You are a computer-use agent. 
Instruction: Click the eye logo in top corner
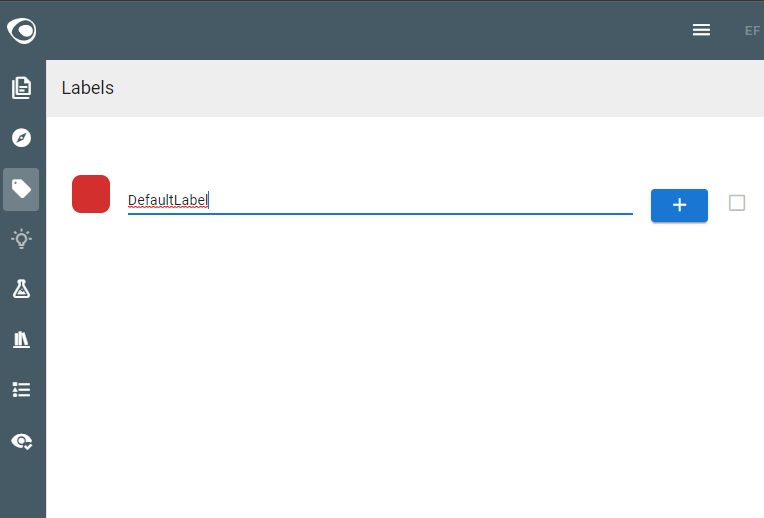point(21,31)
